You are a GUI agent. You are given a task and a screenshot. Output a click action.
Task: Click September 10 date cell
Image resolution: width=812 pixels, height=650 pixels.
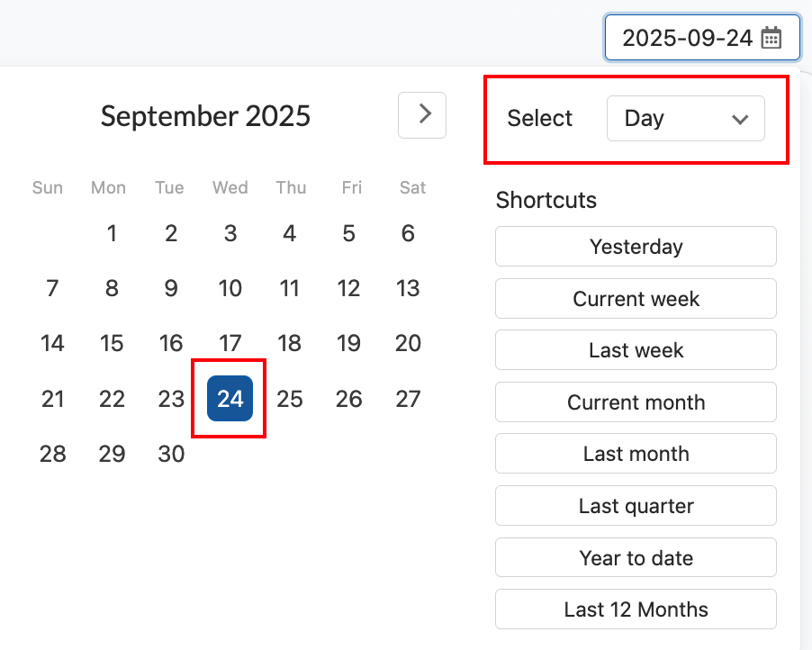(230, 288)
